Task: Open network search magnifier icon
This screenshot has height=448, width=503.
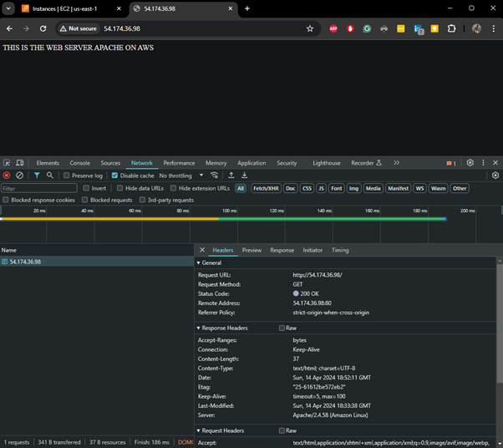Action: click(50, 176)
